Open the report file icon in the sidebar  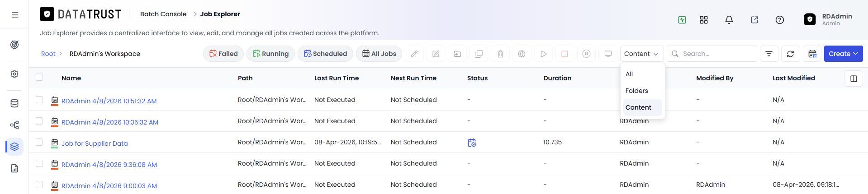click(x=14, y=168)
